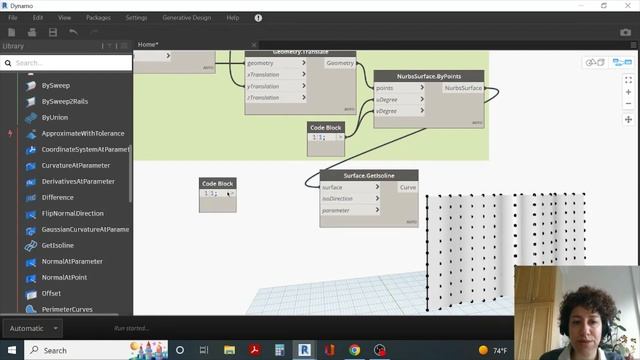Expand parameter input port on Surface.GetIsoline
Screen dimensions: 640x360
[x=377, y=210]
